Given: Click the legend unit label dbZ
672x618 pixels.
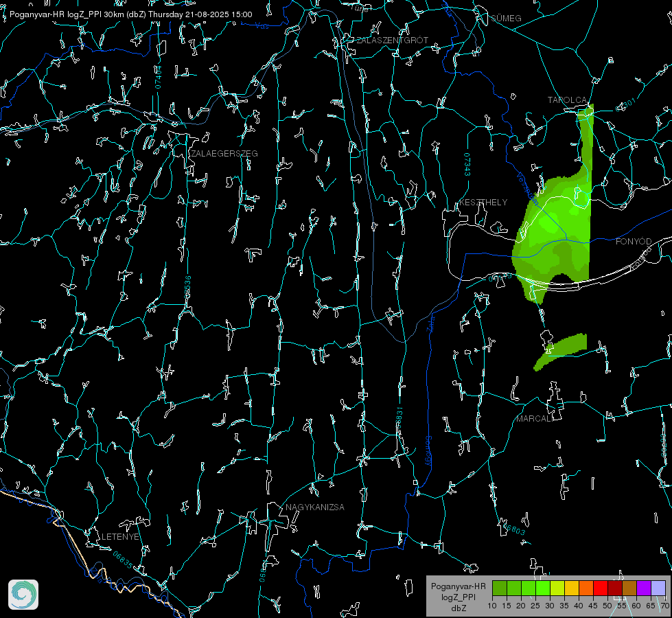Looking at the screenshot, I should 459,608.
